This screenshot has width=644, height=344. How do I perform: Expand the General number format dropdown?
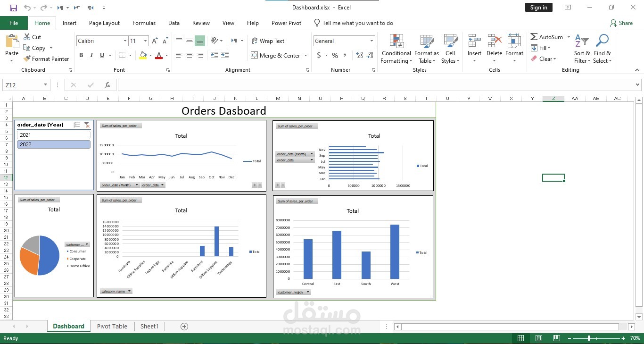(x=372, y=41)
